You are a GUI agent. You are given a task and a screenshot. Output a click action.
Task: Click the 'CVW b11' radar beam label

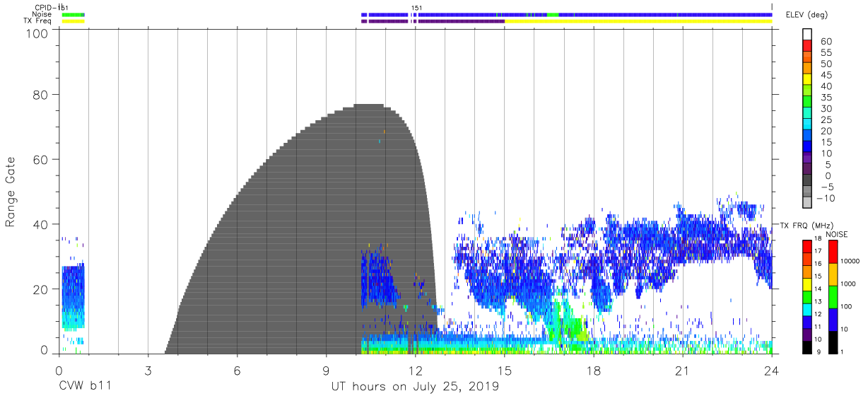pyautogui.click(x=84, y=386)
